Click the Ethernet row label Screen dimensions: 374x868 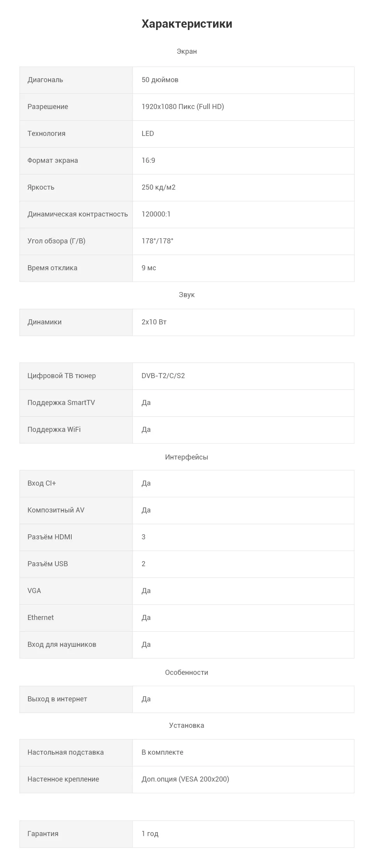pos(41,618)
